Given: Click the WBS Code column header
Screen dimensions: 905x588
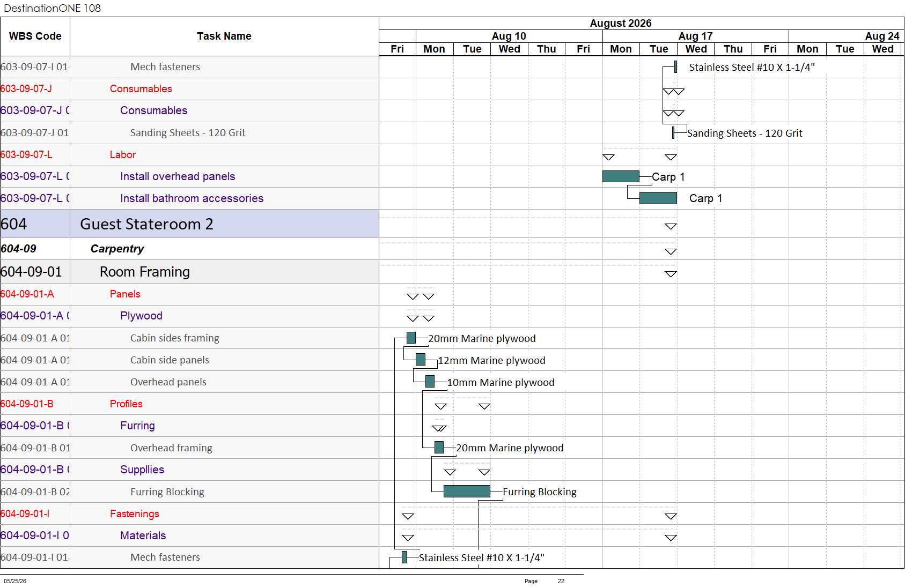Looking at the screenshot, I should click(35, 36).
